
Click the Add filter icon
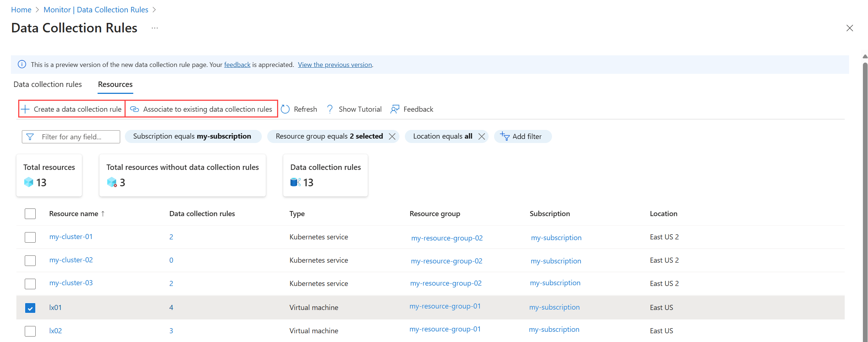tap(505, 136)
